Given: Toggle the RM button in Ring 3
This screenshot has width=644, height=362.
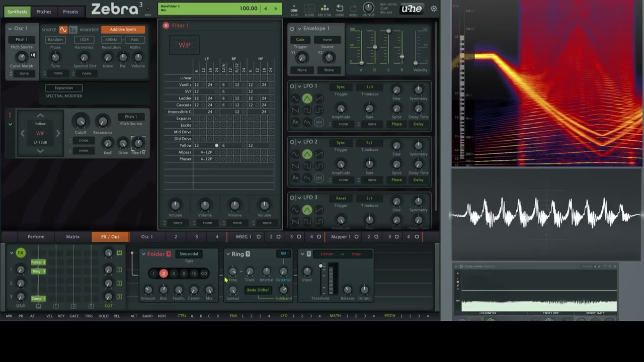Looking at the screenshot, I should pyautogui.click(x=283, y=254).
